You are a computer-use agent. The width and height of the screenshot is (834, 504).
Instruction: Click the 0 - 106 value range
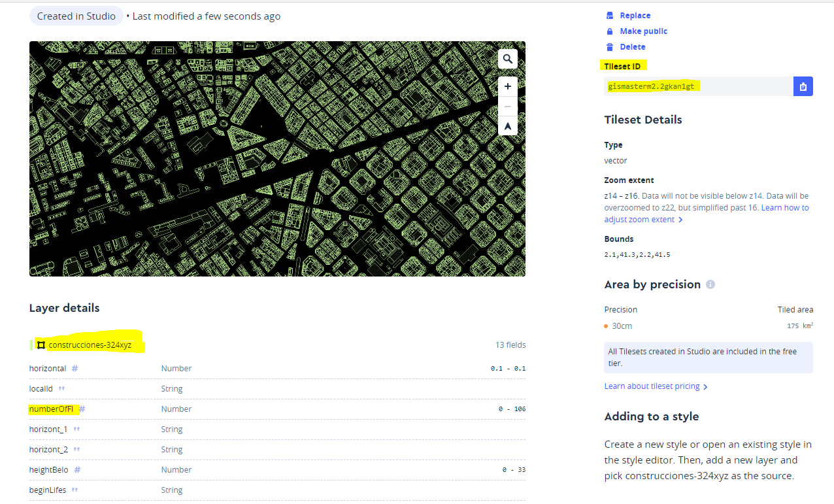[x=512, y=409]
